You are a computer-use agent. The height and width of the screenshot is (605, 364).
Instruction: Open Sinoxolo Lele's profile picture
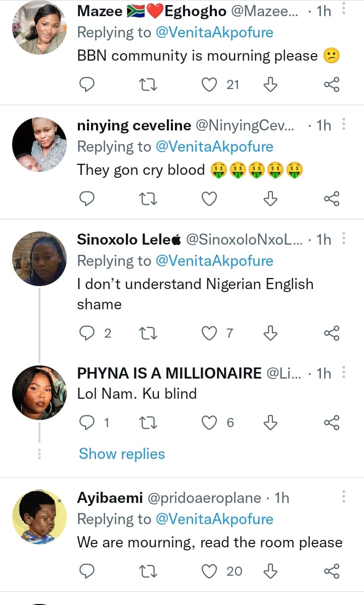[x=39, y=259]
